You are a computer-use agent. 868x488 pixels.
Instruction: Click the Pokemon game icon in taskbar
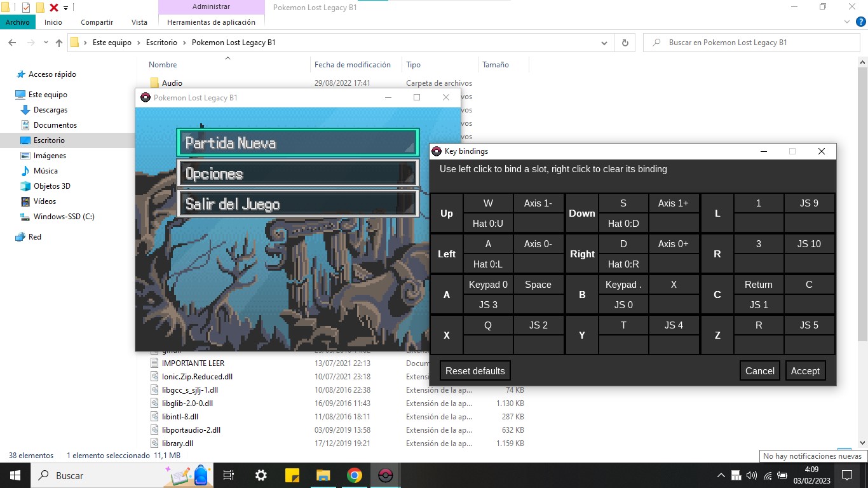pyautogui.click(x=385, y=475)
